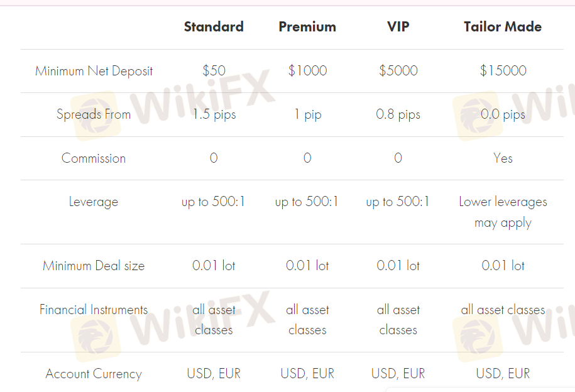Select the Tailor Made heading
The width and height of the screenshot is (575, 392).
[x=503, y=27]
